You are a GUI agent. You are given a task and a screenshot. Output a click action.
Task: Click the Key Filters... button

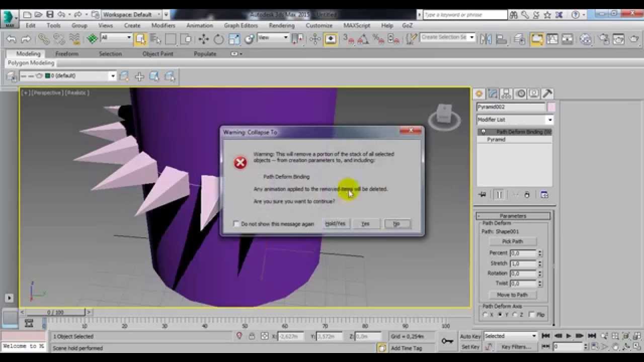click(516, 347)
